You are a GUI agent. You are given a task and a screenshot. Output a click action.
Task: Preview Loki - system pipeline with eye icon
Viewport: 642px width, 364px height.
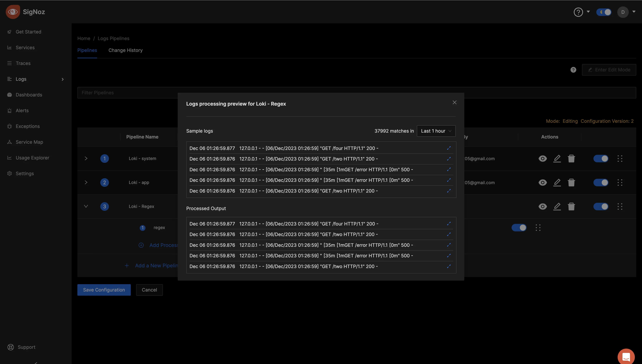tap(542, 159)
